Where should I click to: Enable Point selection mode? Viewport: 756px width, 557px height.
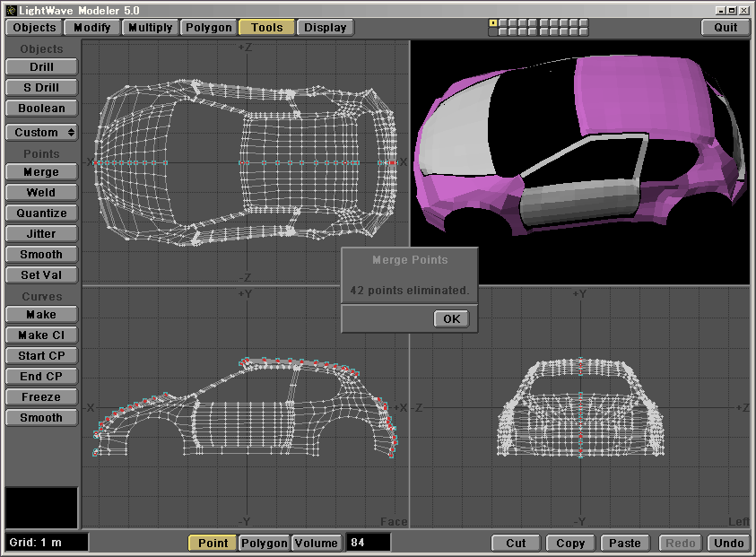(x=213, y=543)
